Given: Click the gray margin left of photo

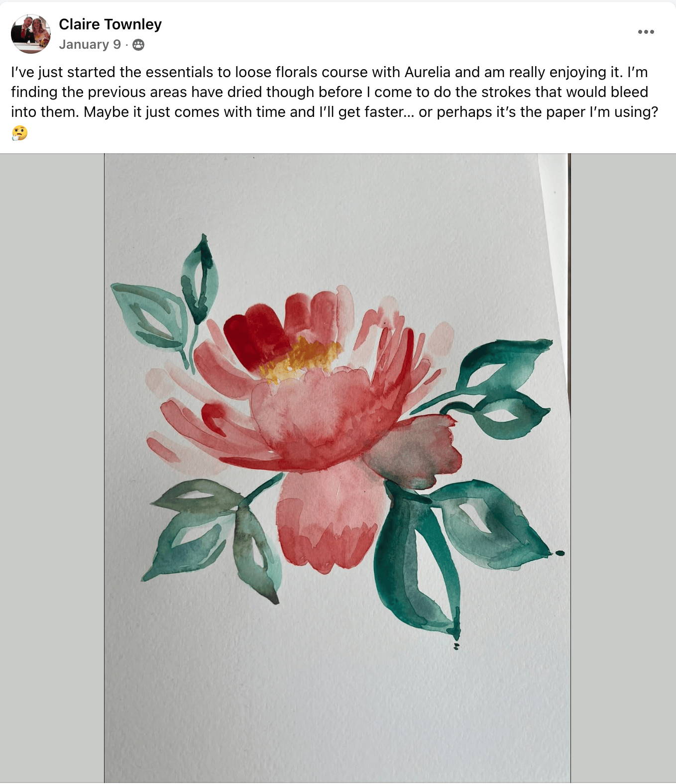Looking at the screenshot, I should coord(52,468).
